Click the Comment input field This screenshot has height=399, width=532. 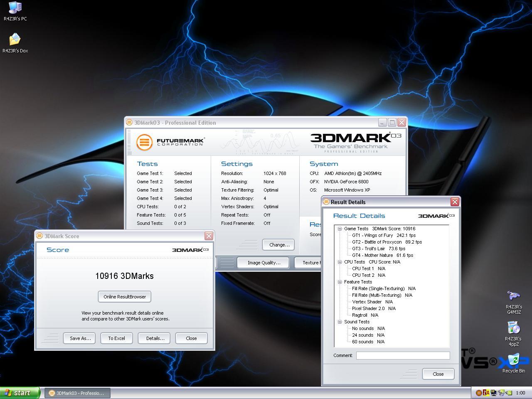point(403,355)
